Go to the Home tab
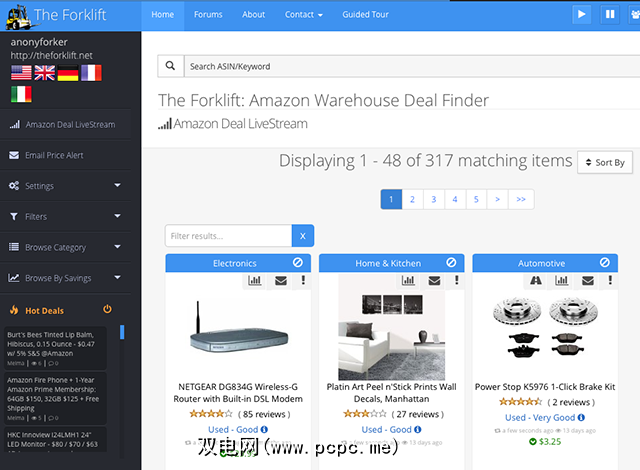The width and height of the screenshot is (640, 470). [162, 15]
